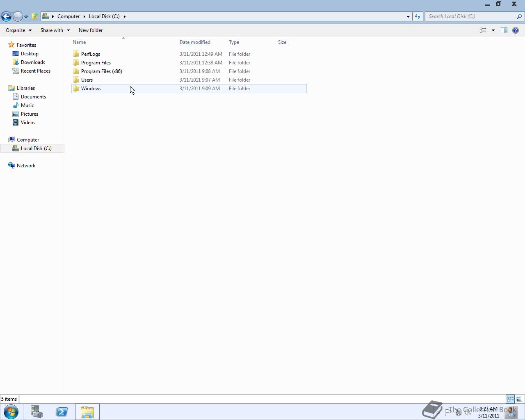Click the search magnifier icon
525x420 pixels.
click(x=520, y=16)
